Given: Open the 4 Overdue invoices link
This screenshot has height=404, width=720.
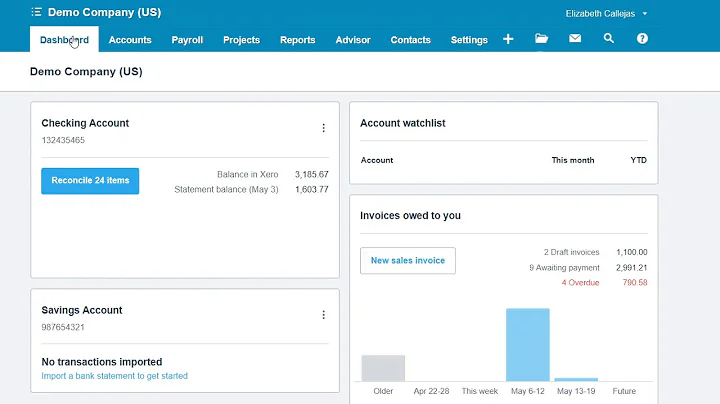Looking at the screenshot, I should tap(580, 283).
